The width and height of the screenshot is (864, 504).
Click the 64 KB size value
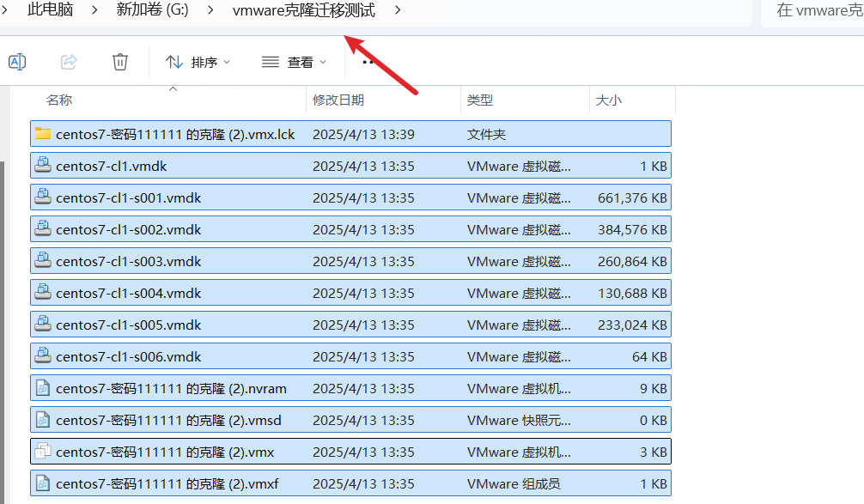click(x=649, y=356)
